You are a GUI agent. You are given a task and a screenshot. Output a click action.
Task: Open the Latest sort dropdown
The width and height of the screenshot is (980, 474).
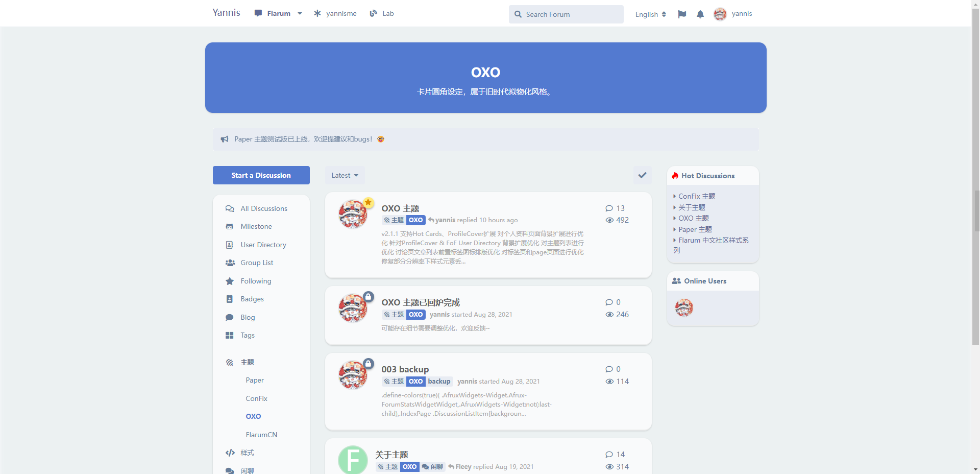click(345, 175)
